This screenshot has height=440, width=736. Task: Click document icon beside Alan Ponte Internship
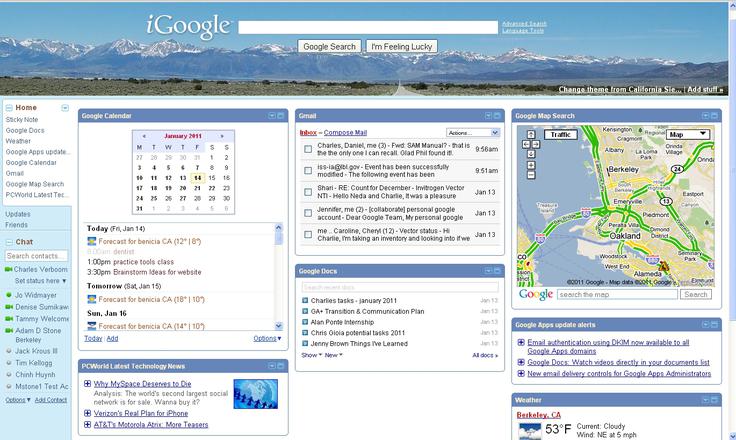point(305,322)
